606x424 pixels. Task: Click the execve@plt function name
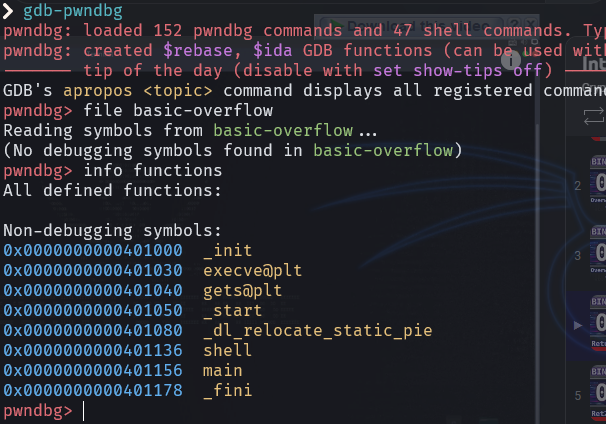click(252, 271)
